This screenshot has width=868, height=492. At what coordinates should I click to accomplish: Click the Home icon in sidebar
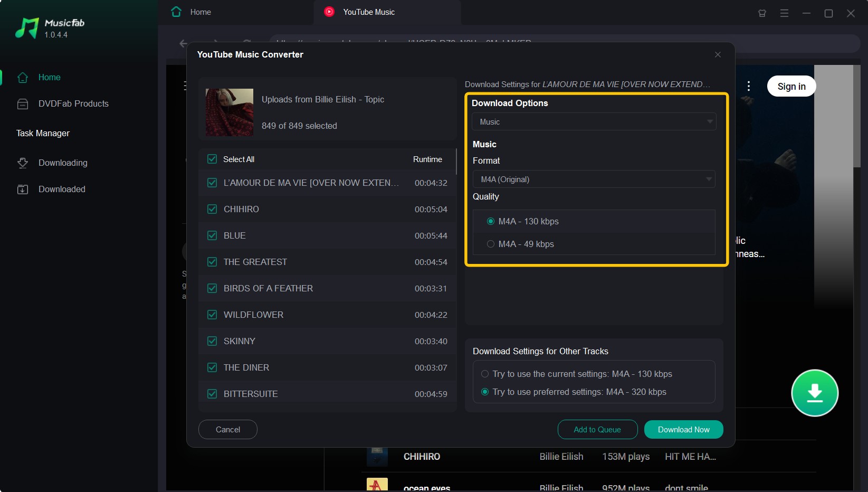(x=23, y=78)
